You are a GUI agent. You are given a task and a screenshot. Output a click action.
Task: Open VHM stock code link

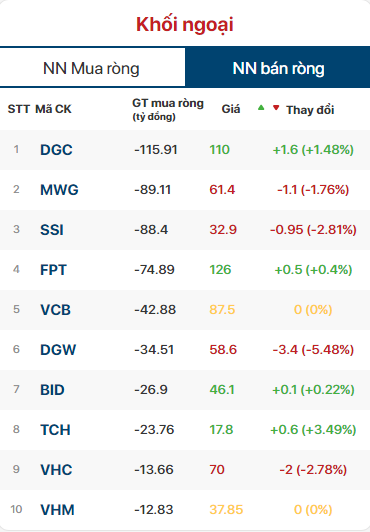(x=57, y=510)
